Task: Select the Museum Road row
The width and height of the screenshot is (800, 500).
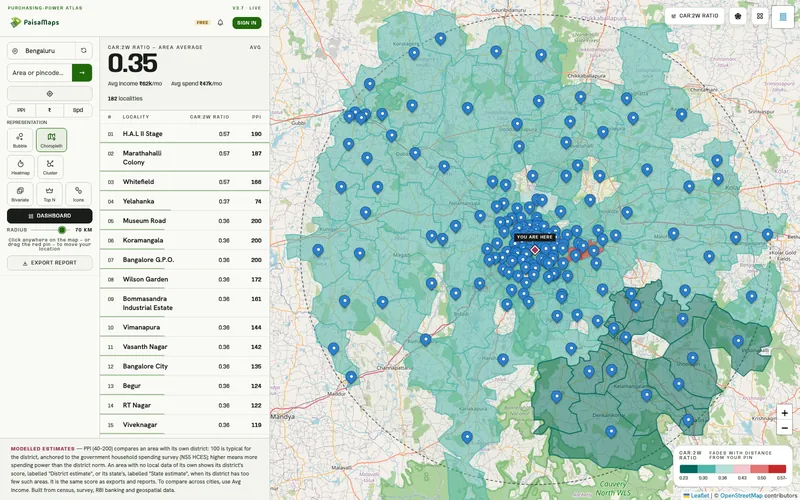Action: coord(184,220)
